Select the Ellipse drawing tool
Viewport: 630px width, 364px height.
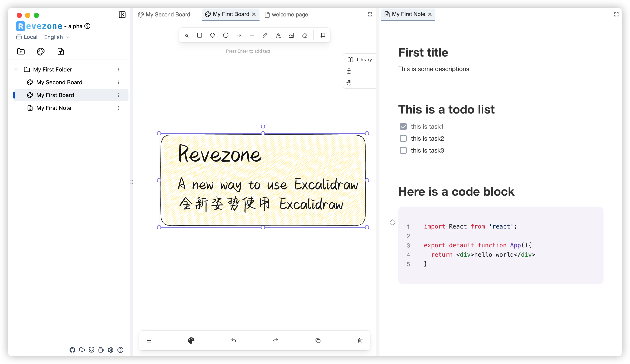pos(226,35)
